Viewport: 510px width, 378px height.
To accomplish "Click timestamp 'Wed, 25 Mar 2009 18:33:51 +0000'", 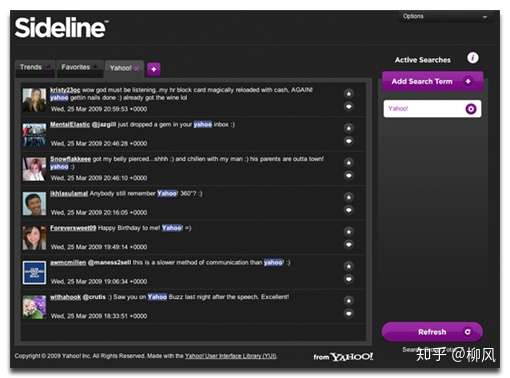I will click(99, 316).
